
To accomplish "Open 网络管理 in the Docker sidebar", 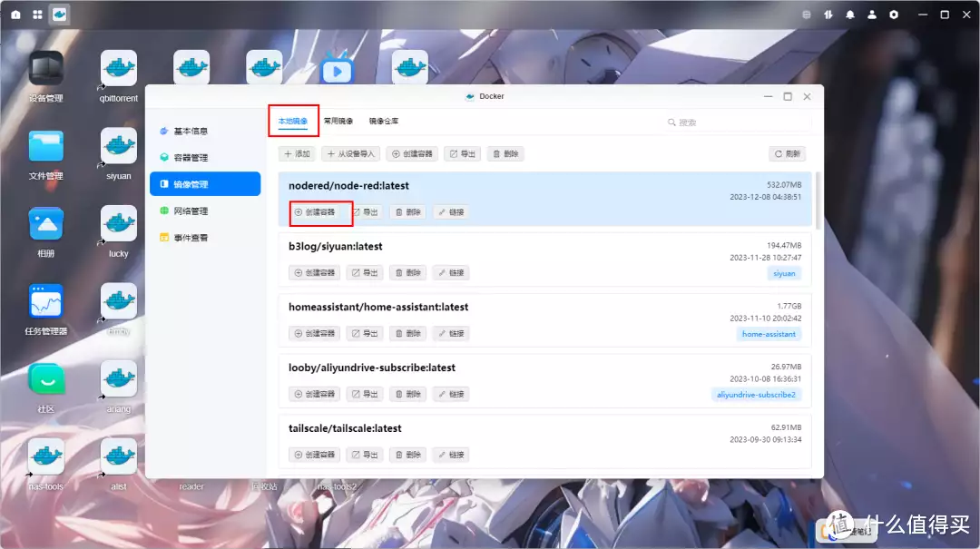I will [190, 211].
